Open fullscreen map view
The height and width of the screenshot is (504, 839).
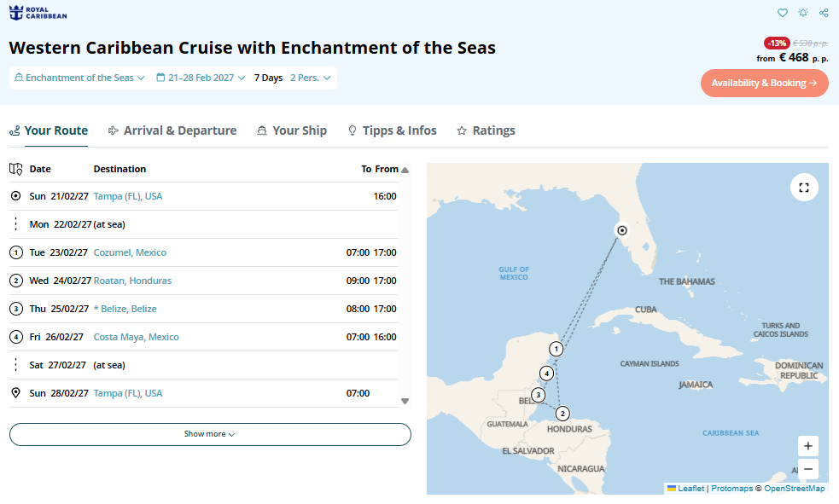click(804, 188)
